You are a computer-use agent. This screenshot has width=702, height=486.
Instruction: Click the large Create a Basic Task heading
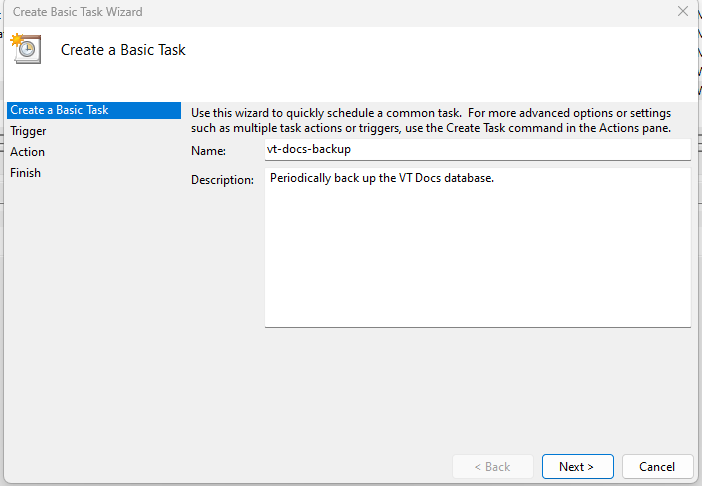pos(123,50)
